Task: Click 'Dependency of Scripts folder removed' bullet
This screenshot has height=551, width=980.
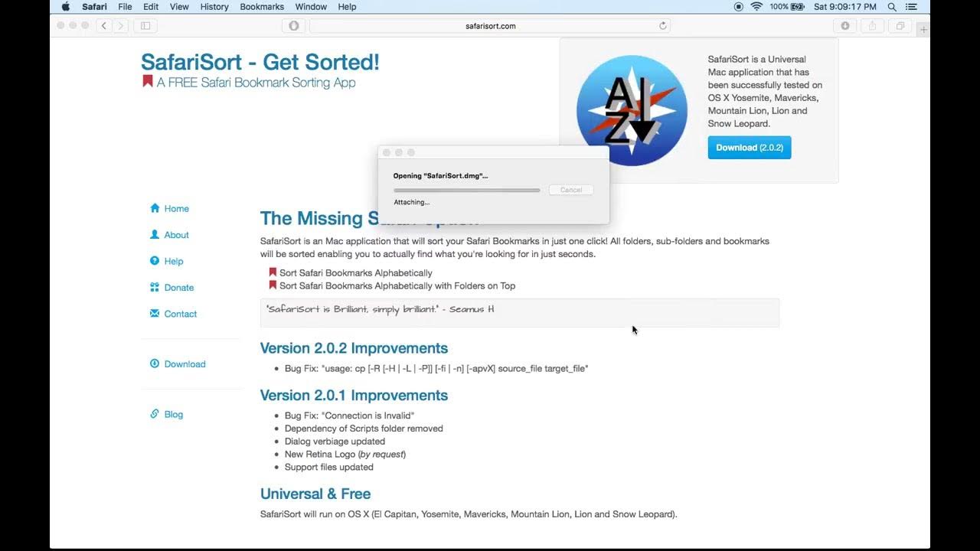Action: tap(364, 429)
